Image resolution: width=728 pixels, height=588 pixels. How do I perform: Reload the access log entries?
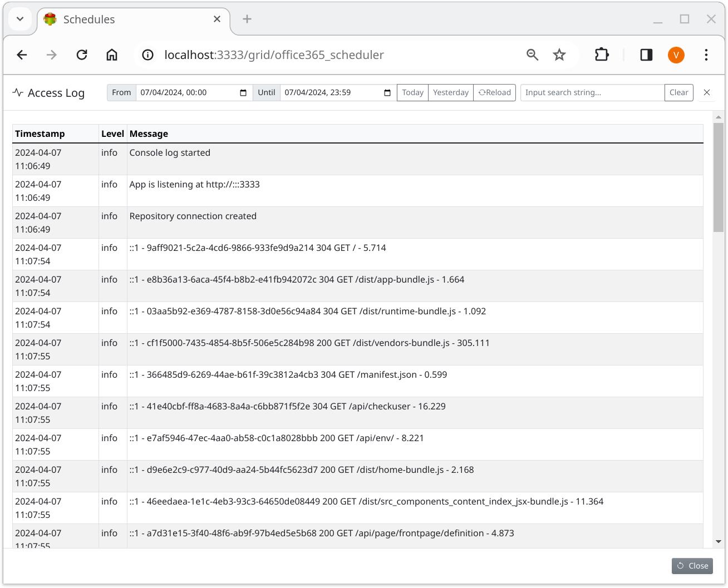coord(495,92)
